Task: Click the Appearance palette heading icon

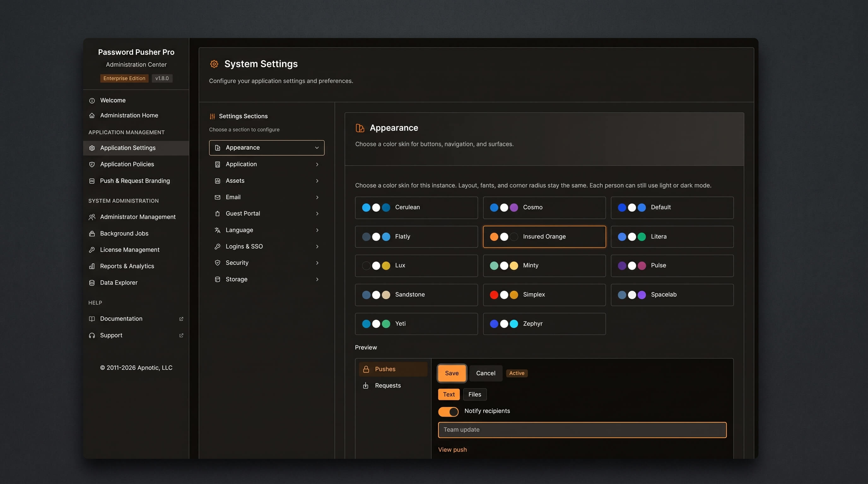Action: coord(360,128)
